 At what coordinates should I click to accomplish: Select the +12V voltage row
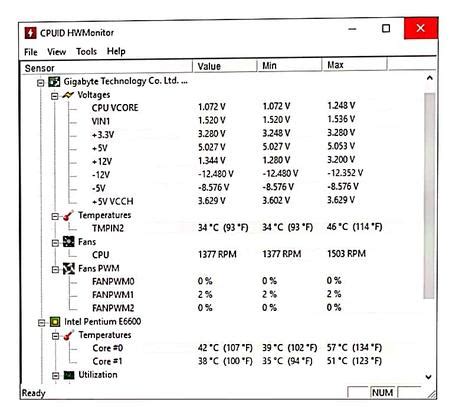point(223,161)
